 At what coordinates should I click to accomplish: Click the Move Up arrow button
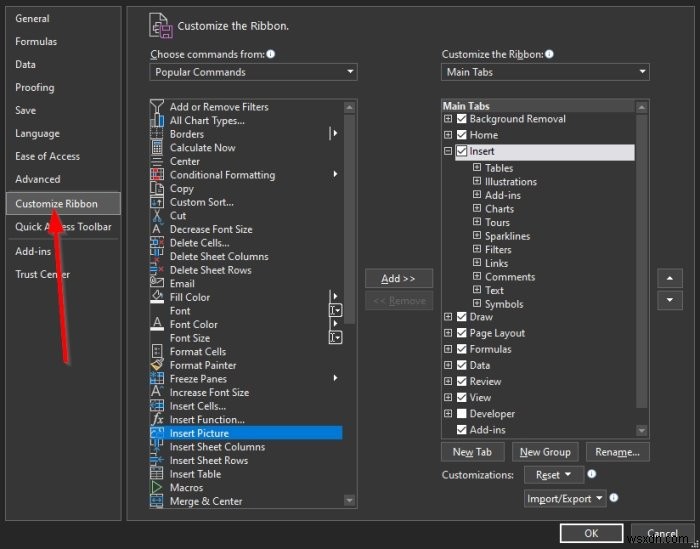(x=670, y=278)
